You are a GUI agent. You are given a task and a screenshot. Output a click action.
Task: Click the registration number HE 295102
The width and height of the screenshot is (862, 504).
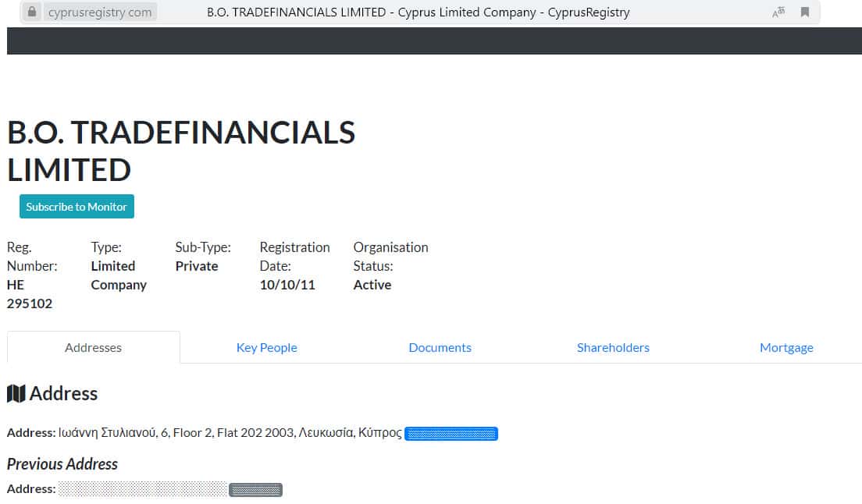click(x=29, y=294)
